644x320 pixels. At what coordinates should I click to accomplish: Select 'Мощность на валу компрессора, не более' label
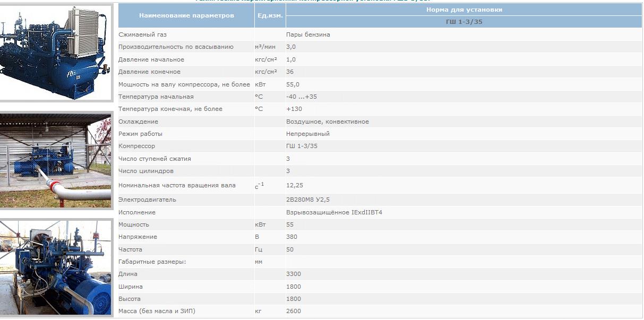pyautogui.click(x=184, y=84)
